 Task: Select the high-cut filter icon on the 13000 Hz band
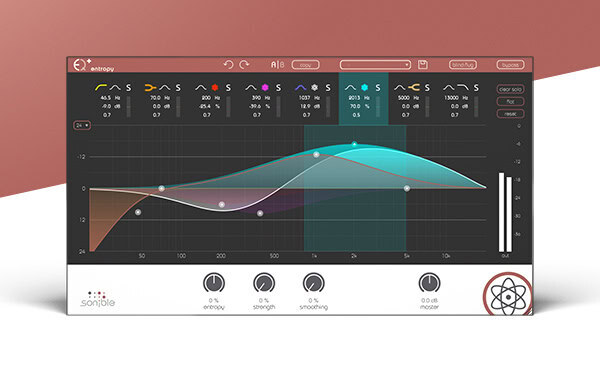pos(463,88)
